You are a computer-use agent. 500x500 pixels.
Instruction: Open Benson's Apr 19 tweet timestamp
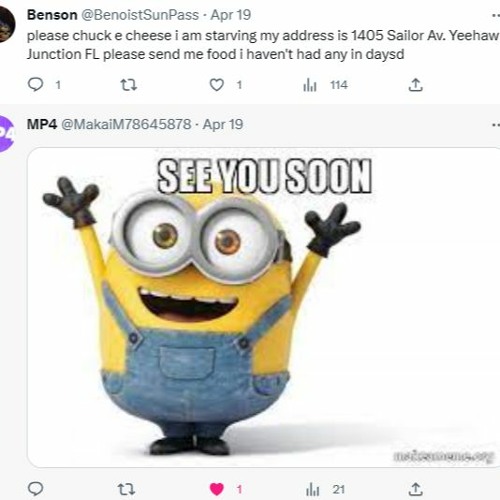pyautogui.click(x=231, y=15)
